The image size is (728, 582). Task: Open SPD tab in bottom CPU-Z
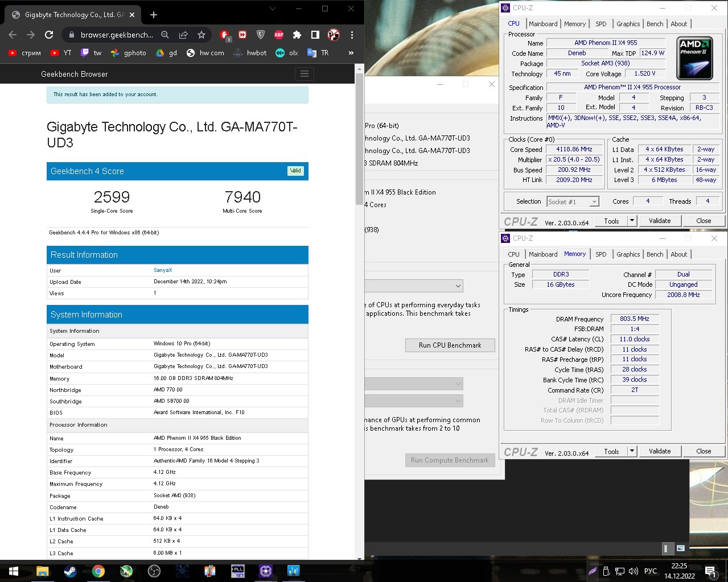[601, 254]
